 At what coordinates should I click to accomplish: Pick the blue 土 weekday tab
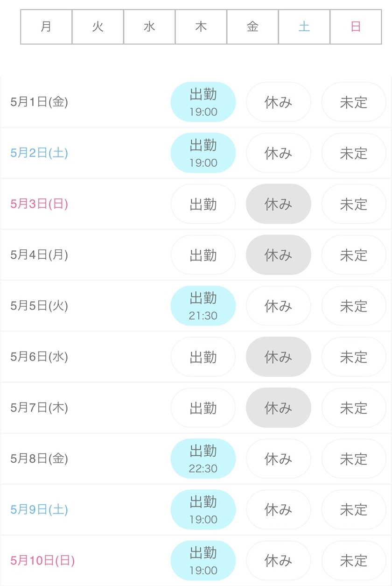(304, 27)
